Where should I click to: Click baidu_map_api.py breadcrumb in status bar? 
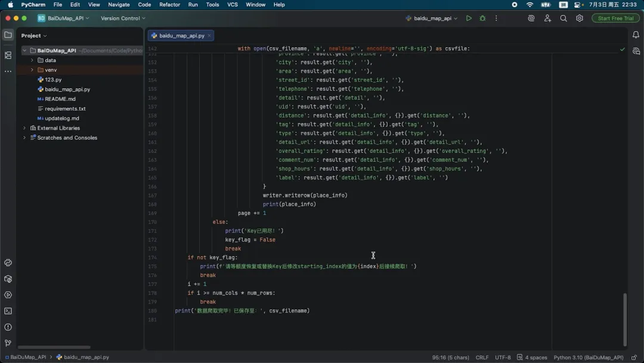(x=82, y=357)
